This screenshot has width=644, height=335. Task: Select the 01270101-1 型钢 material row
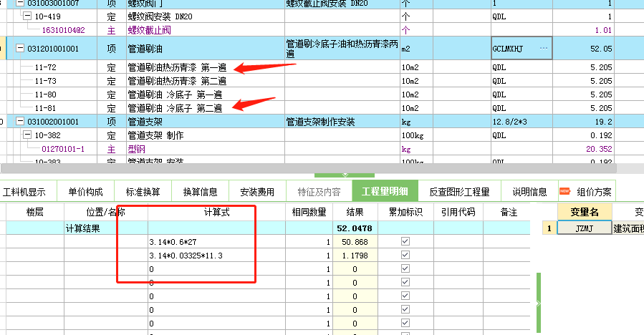point(308,149)
